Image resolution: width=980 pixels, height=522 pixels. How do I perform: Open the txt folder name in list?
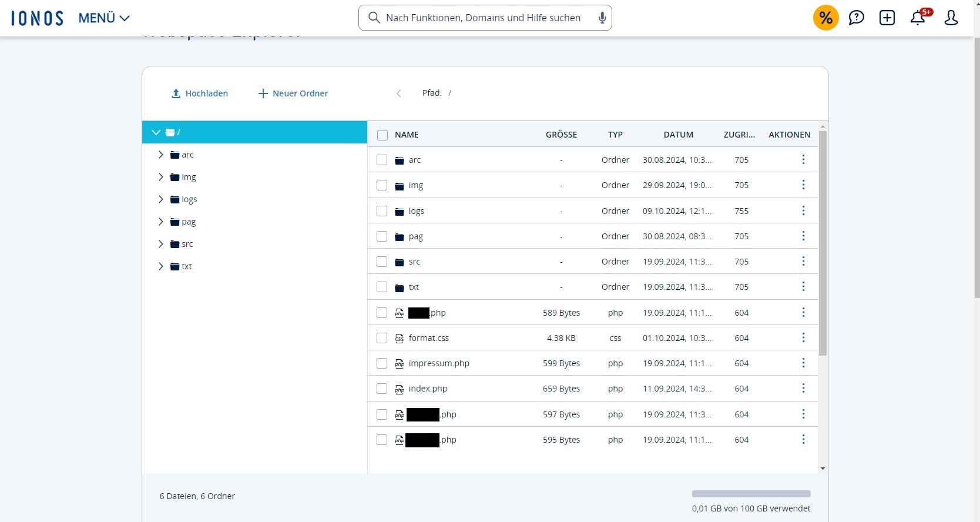[414, 287]
